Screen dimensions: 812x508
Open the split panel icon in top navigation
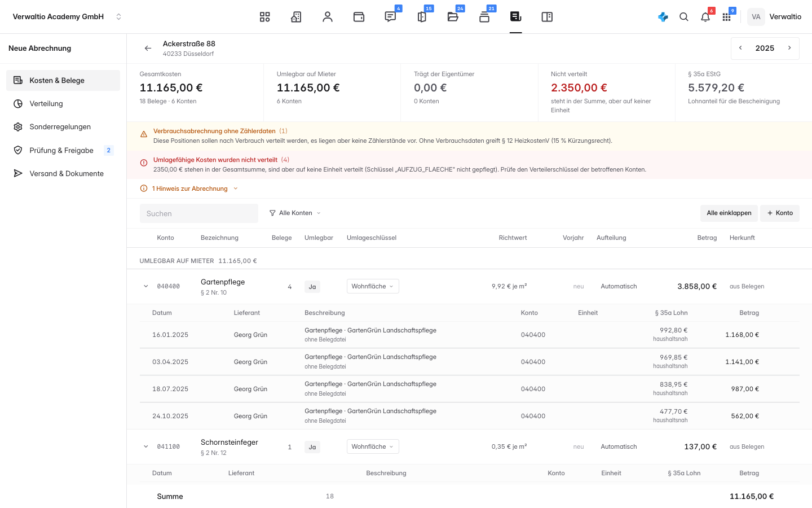(x=547, y=17)
